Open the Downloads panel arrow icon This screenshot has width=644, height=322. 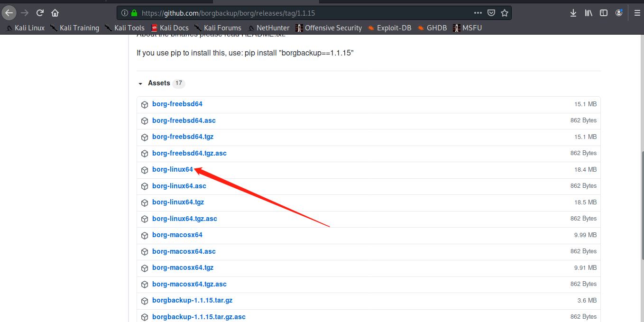573,13
